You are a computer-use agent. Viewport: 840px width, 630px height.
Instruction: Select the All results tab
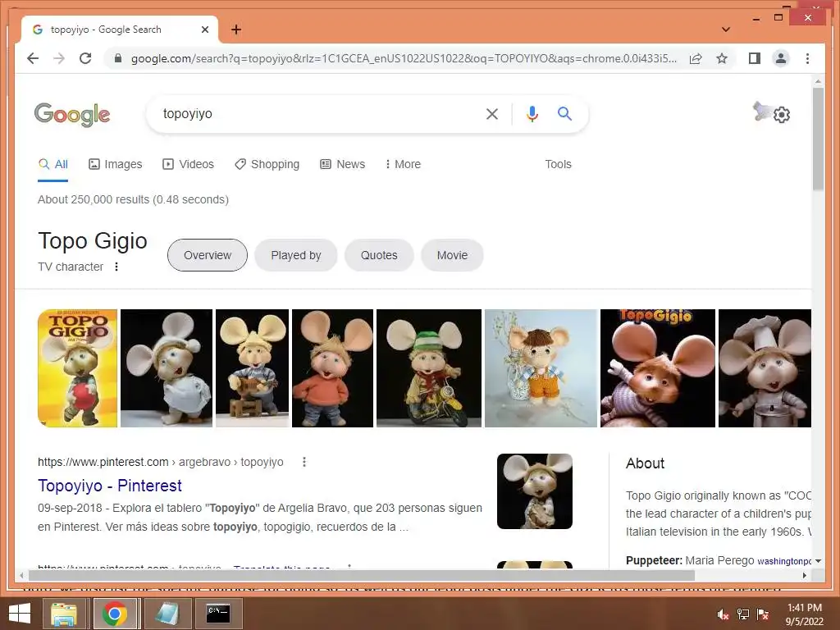pos(53,164)
